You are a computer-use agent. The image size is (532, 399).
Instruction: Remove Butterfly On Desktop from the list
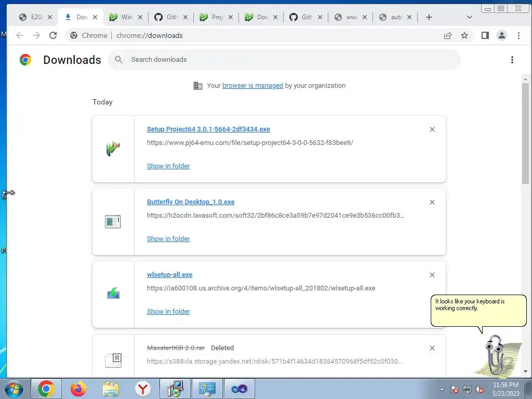pos(432,202)
